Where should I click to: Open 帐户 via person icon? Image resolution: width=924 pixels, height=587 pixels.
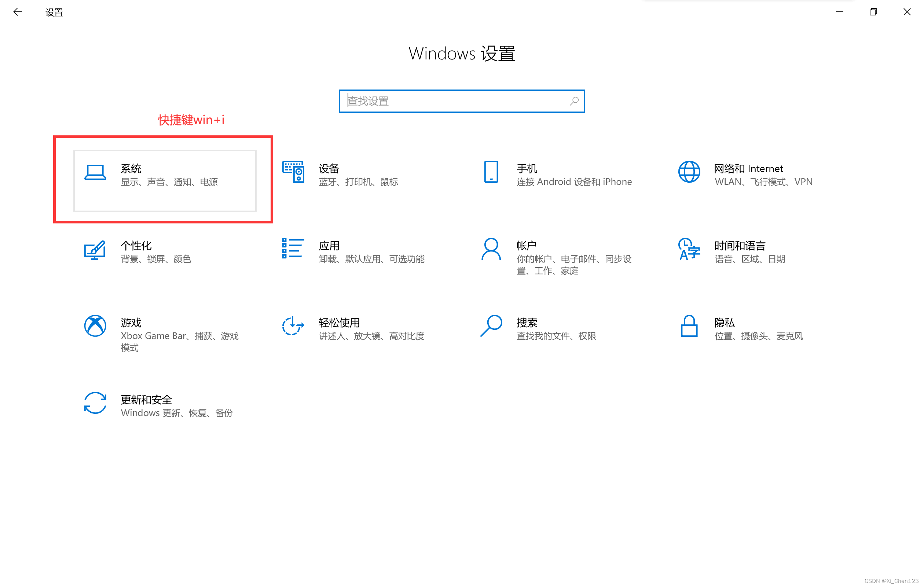pos(491,249)
